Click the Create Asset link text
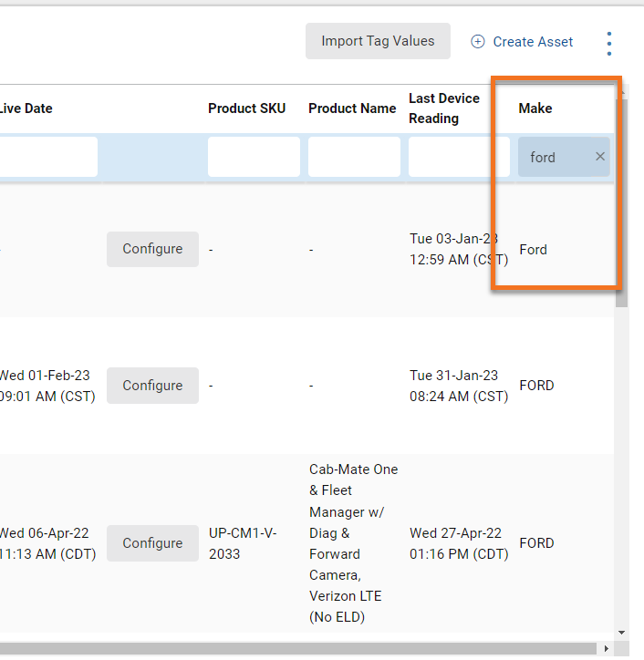The width and height of the screenshot is (644, 660). [533, 42]
